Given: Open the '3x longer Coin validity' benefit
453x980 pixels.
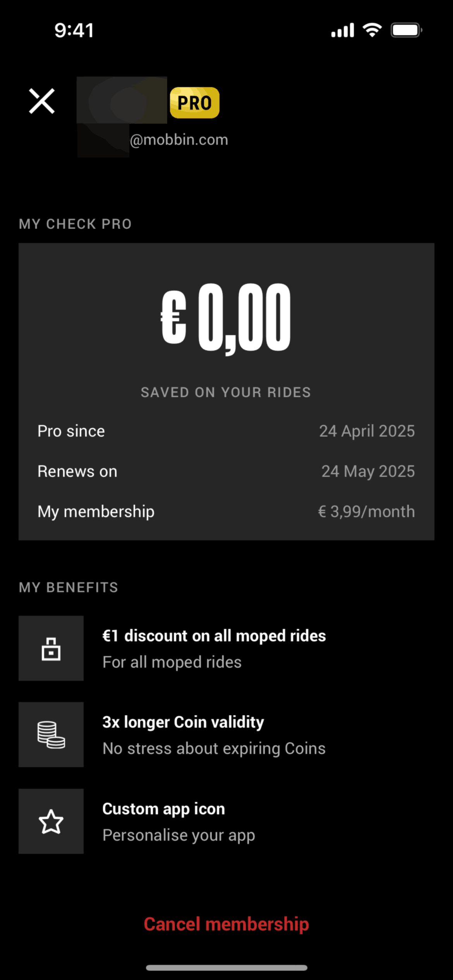Looking at the screenshot, I should click(x=183, y=722).
